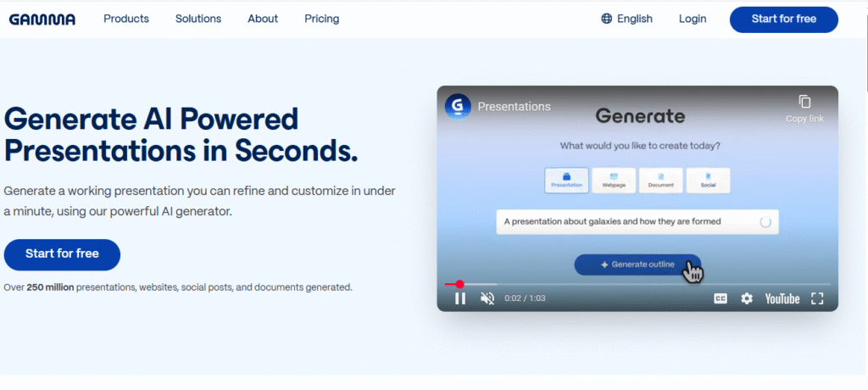
Task: Pause the video playback
Action: coord(460,298)
